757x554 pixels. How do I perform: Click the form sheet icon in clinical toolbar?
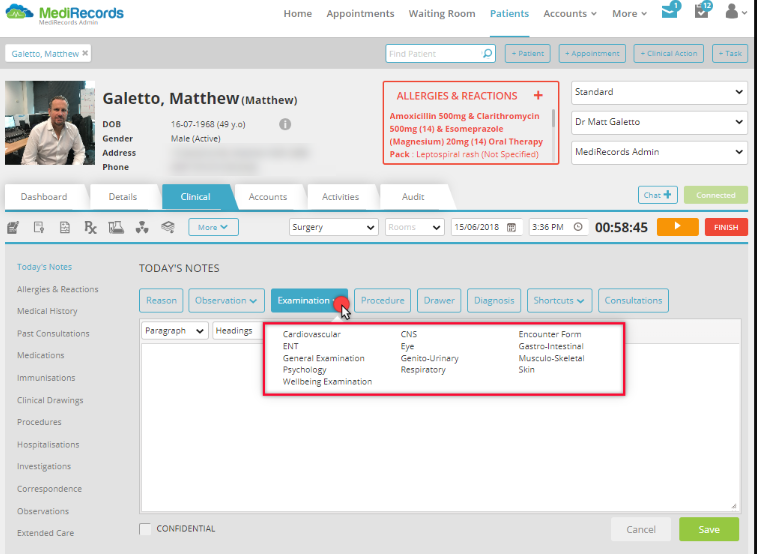click(65, 227)
